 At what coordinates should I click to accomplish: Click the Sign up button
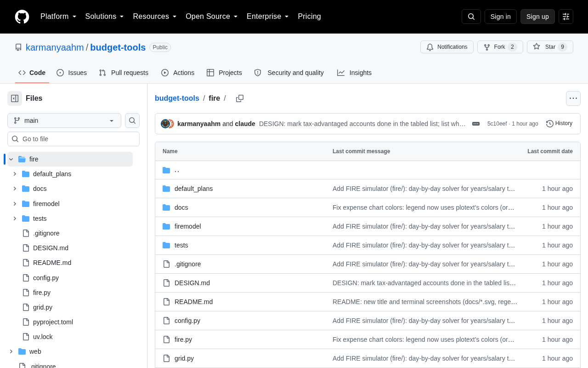[537, 17]
